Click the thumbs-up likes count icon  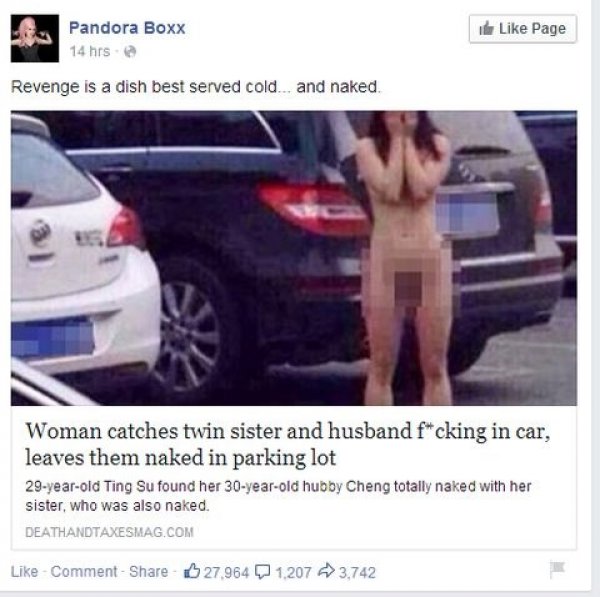coord(192,571)
